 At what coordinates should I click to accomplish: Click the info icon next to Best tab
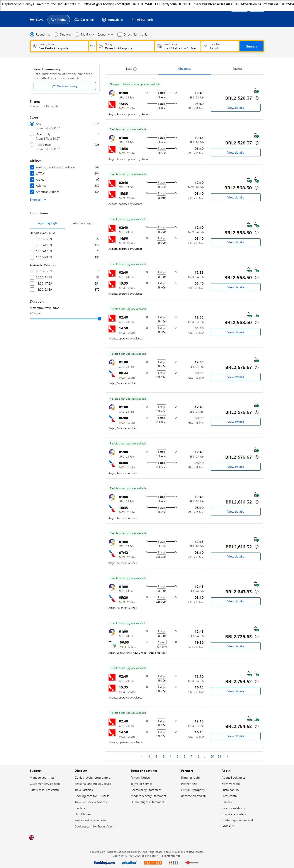tap(135, 69)
